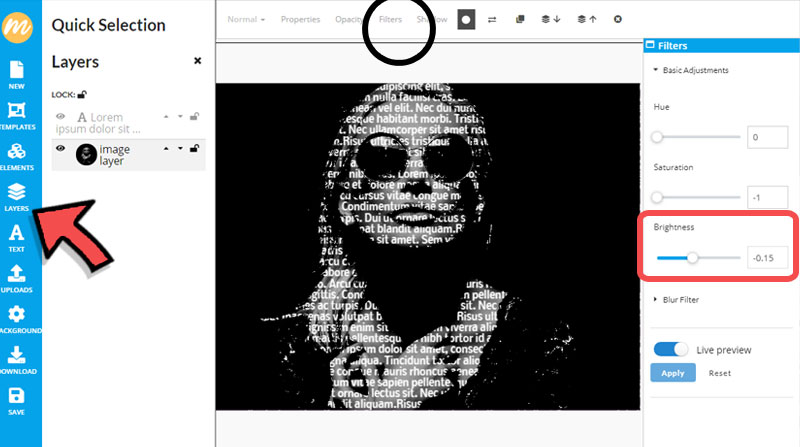Click the Brightness slider handle
Screen dimensions: 800x447
[x=692, y=258]
